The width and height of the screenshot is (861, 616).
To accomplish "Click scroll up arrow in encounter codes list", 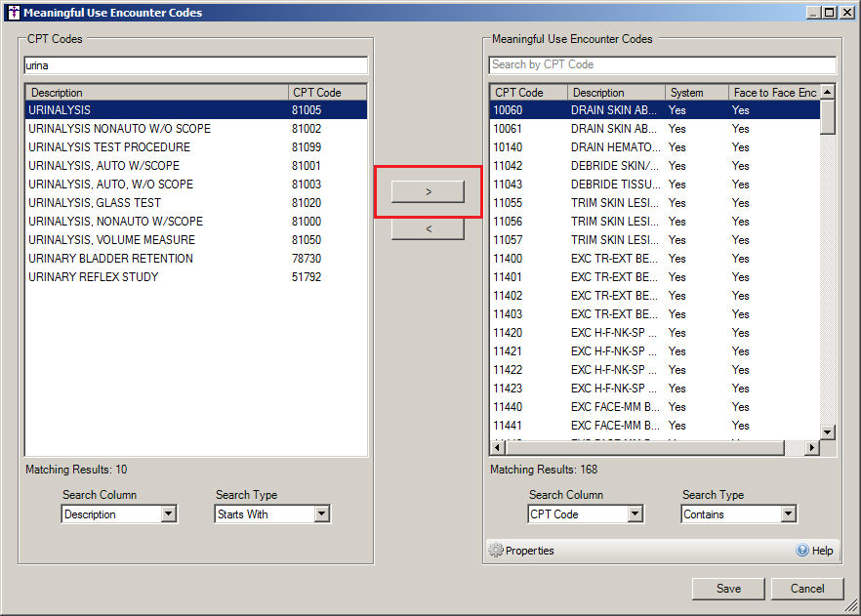I will pos(828,92).
